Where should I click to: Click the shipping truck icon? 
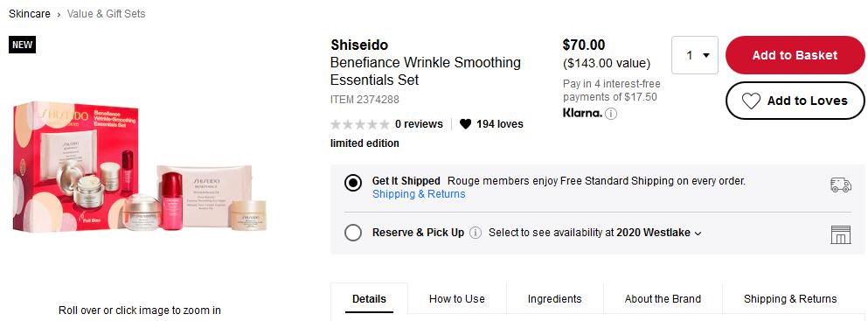point(840,185)
